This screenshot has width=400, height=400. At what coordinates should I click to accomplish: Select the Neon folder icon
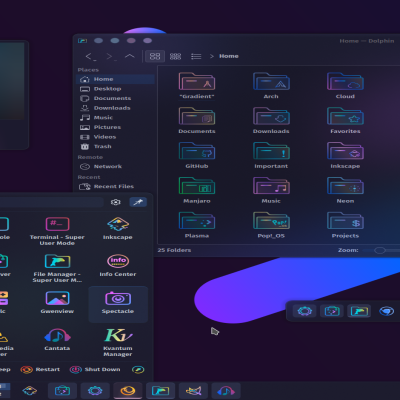coord(345,186)
